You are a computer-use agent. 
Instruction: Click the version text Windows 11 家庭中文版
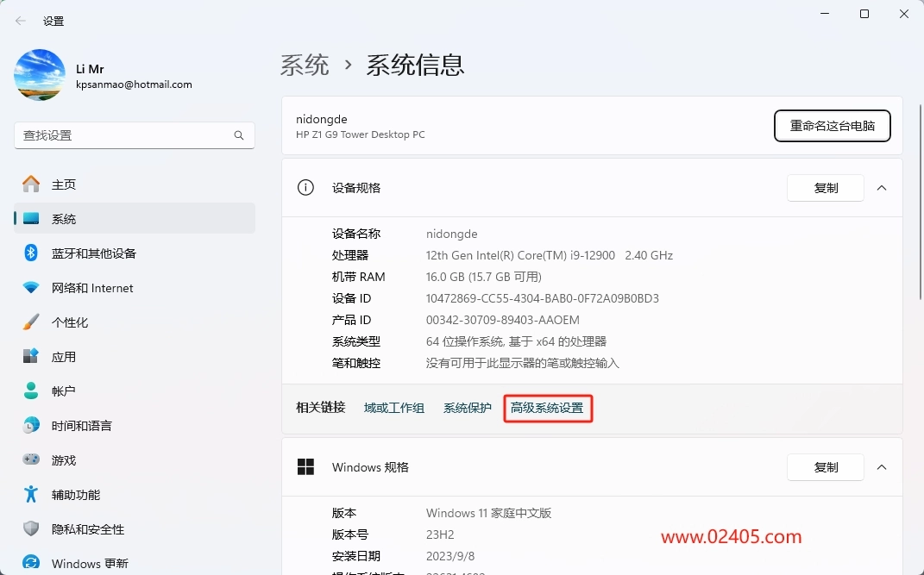point(488,513)
